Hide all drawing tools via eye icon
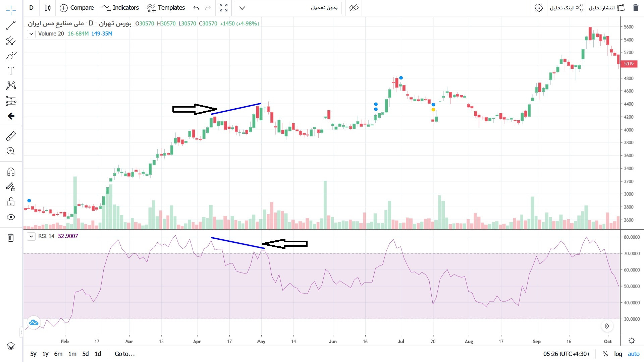This screenshot has height=362, width=644. [11, 217]
